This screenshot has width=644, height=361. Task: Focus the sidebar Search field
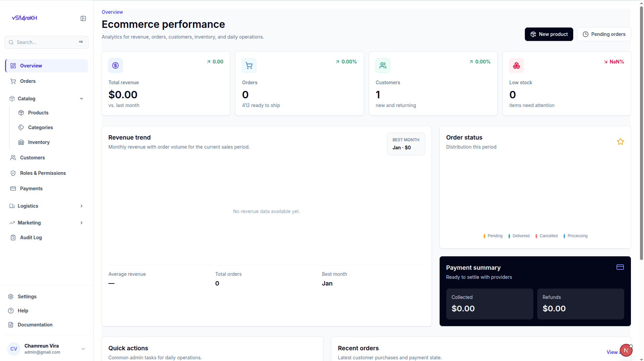click(x=47, y=42)
